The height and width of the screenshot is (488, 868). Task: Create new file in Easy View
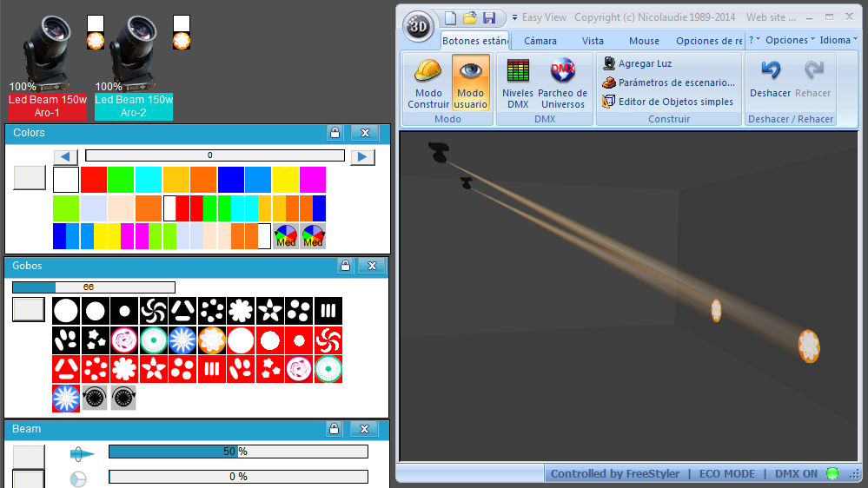451,17
